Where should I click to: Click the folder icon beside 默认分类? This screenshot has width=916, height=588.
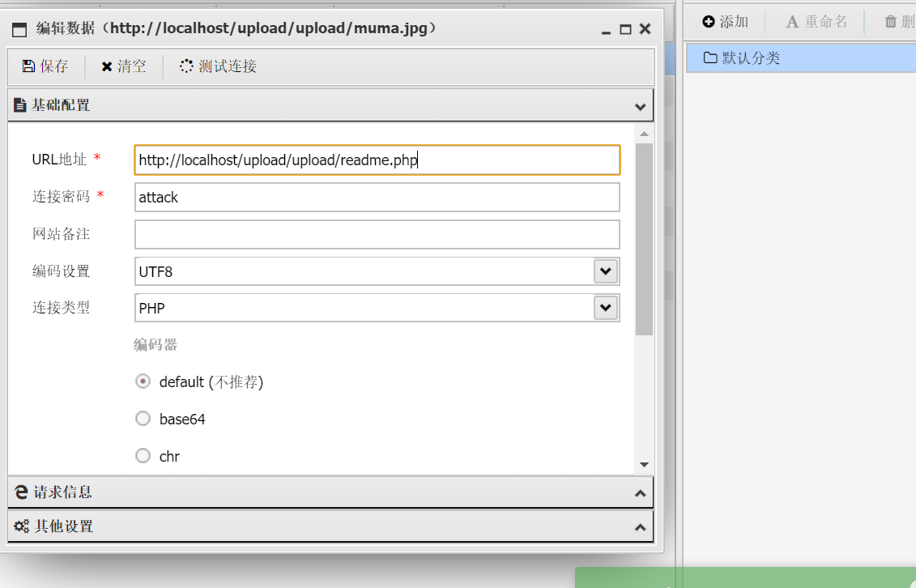[x=710, y=58]
